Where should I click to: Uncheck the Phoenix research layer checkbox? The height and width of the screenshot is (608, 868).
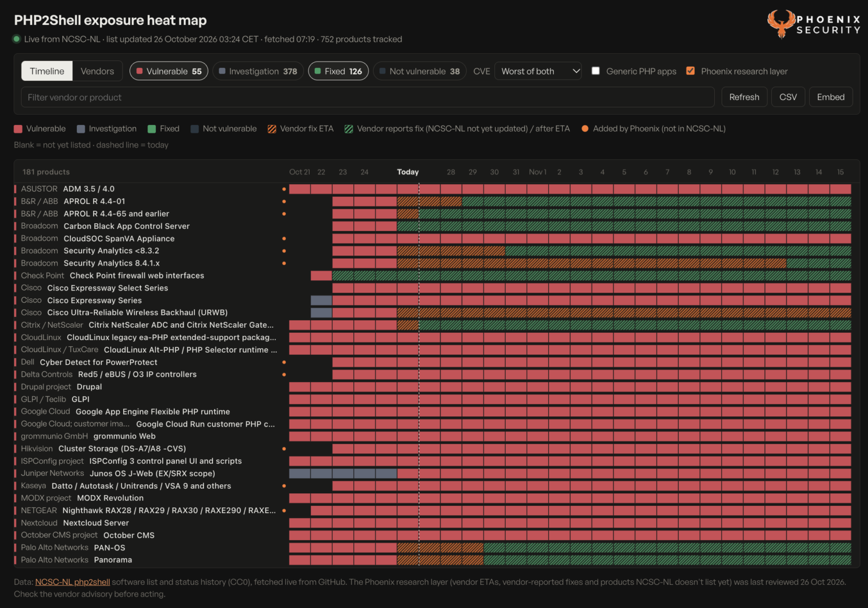(x=691, y=71)
